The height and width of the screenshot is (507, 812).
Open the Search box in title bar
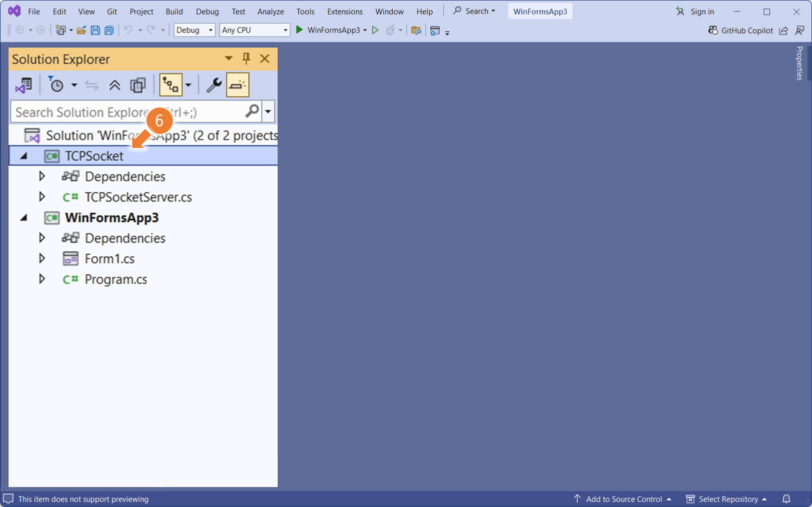[x=474, y=11]
